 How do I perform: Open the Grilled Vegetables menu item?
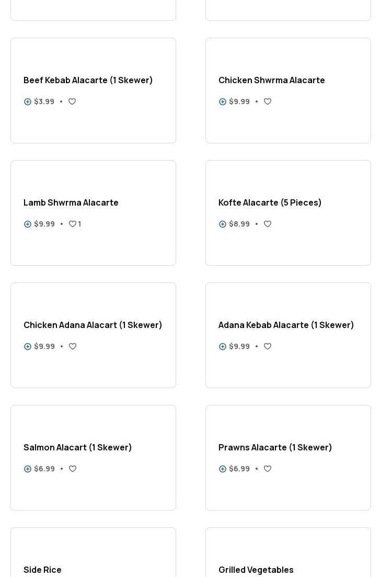click(x=256, y=570)
